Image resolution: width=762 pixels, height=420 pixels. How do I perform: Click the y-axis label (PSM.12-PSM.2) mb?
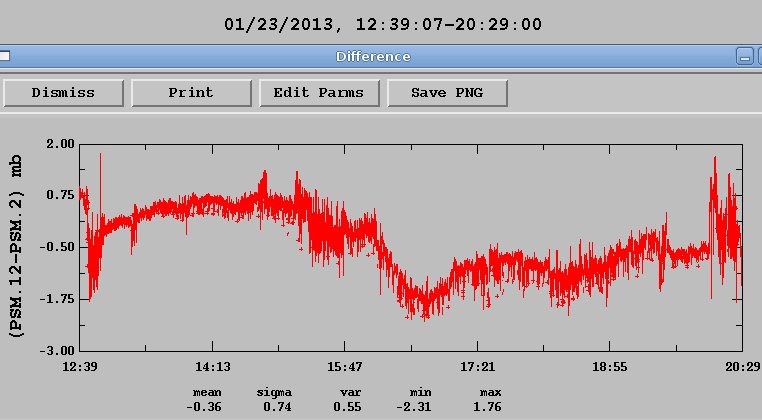[x=16, y=246]
